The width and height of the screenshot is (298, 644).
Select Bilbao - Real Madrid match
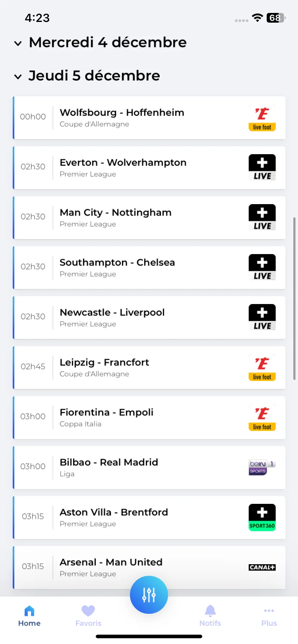coord(149,468)
